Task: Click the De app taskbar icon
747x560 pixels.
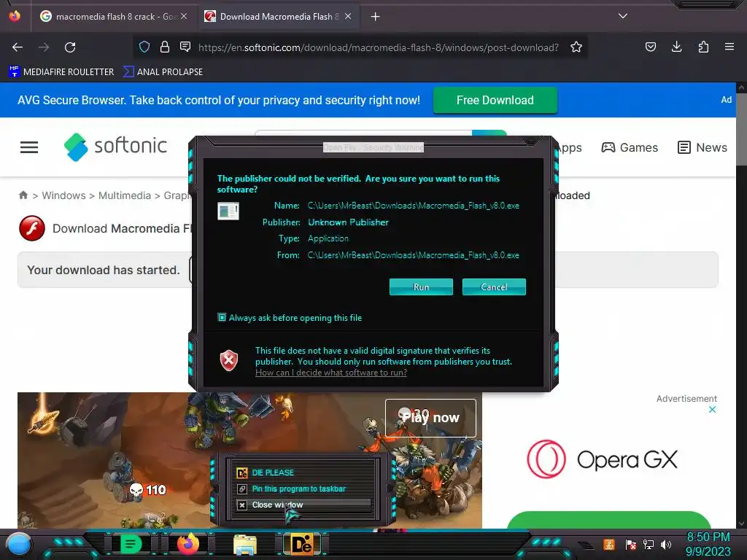Action: click(x=302, y=544)
